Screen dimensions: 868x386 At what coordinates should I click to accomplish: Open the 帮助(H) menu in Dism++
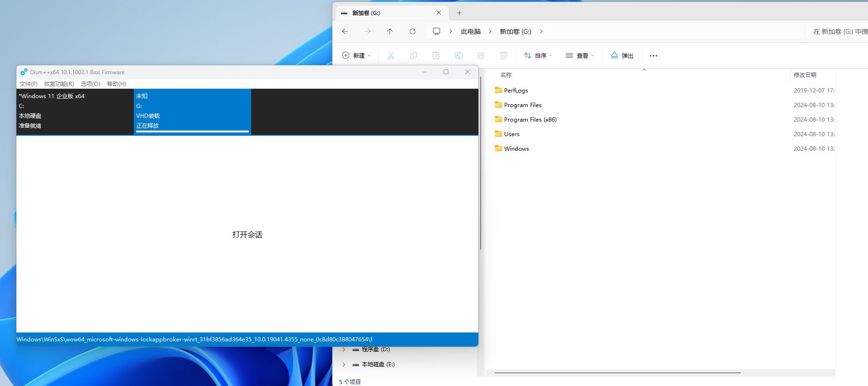coord(116,84)
